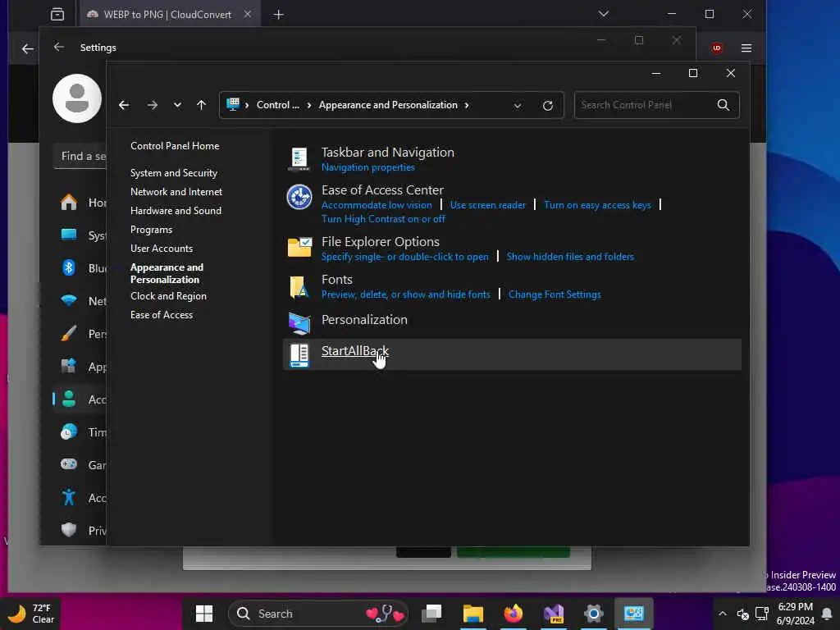Open User Accounts category
This screenshot has height=630, width=840.
[162, 248]
